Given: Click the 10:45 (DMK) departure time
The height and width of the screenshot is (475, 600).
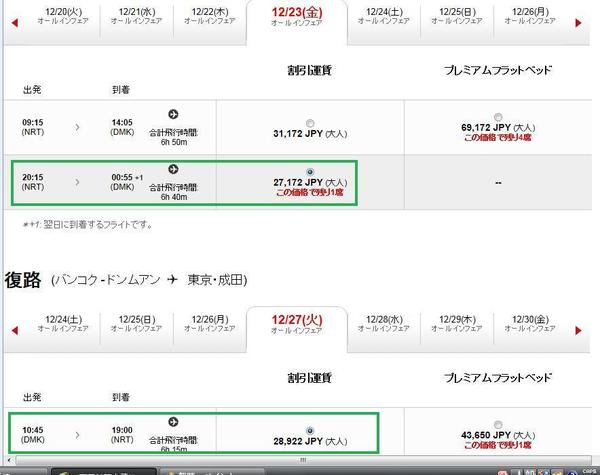Looking at the screenshot, I should pyautogui.click(x=33, y=435).
